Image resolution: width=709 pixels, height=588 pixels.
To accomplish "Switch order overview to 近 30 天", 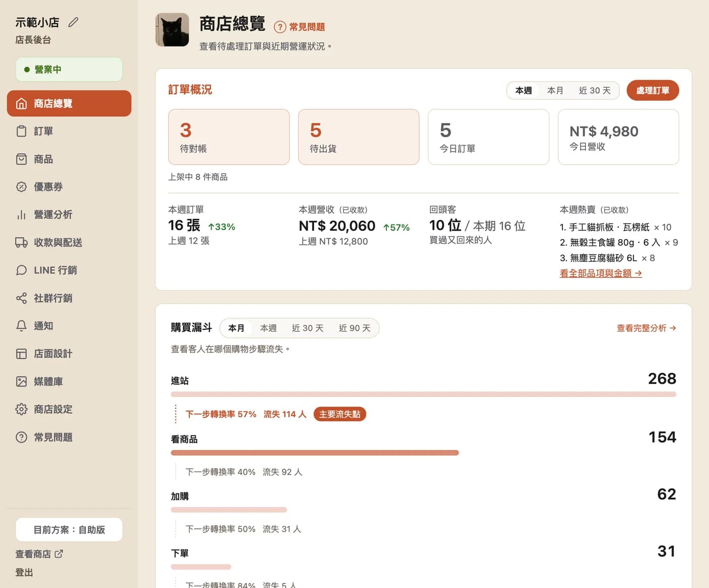I will click(595, 91).
